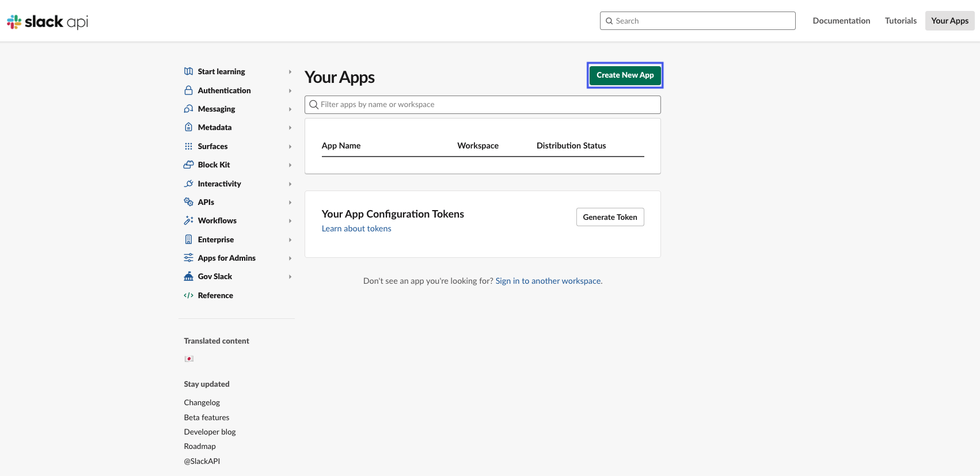Image resolution: width=980 pixels, height=476 pixels.
Task: Open Messaging sidebar entry
Action: [x=216, y=109]
